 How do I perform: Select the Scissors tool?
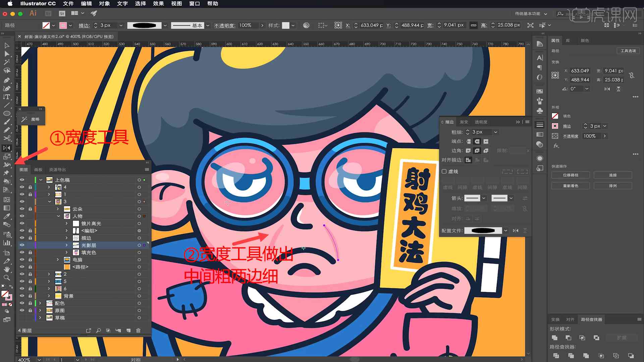[x=6, y=138]
